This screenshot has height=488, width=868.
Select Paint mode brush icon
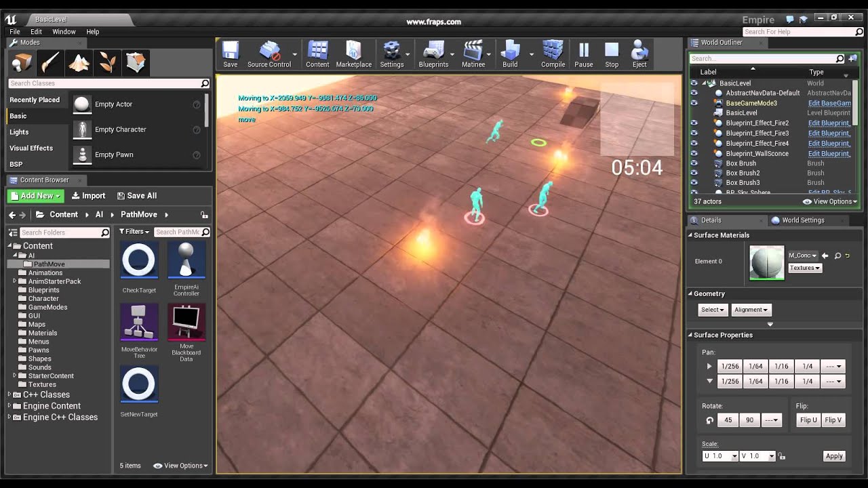pos(50,63)
